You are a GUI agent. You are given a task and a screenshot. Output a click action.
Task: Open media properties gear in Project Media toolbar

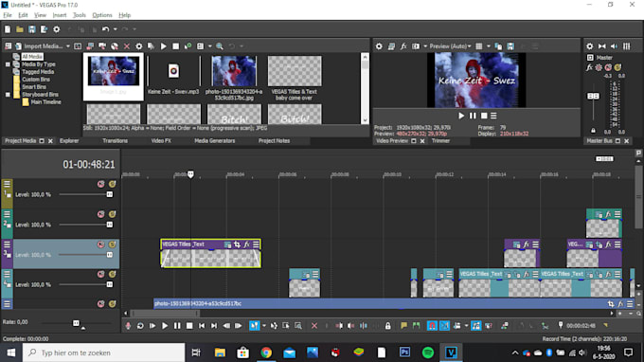click(x=139, y=46)
